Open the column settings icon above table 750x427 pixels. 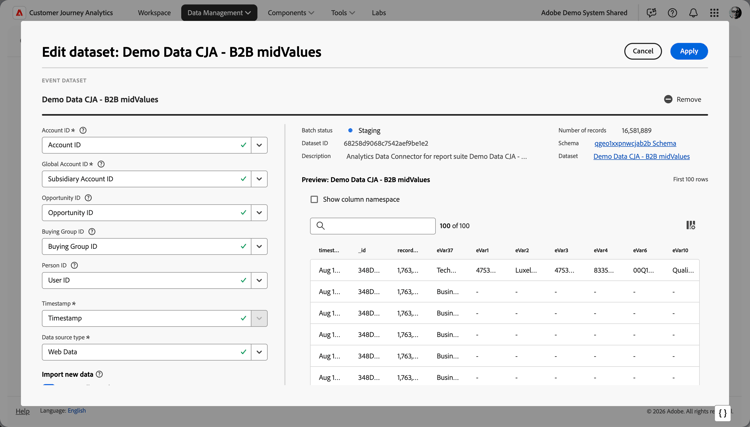coord(690,226)
